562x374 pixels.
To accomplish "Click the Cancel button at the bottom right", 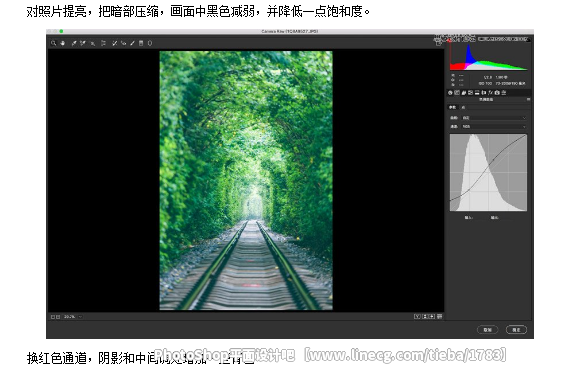I will 487,330.
